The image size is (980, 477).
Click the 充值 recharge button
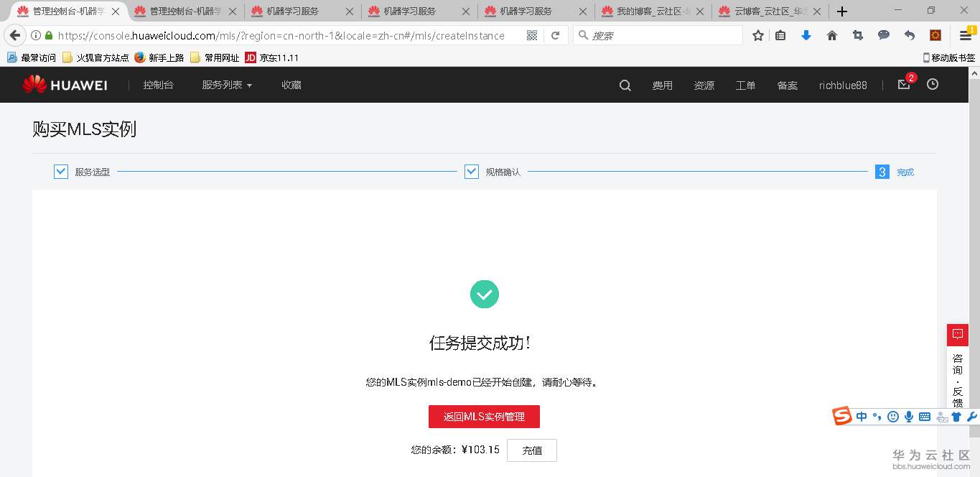click(x=531, y=450)
